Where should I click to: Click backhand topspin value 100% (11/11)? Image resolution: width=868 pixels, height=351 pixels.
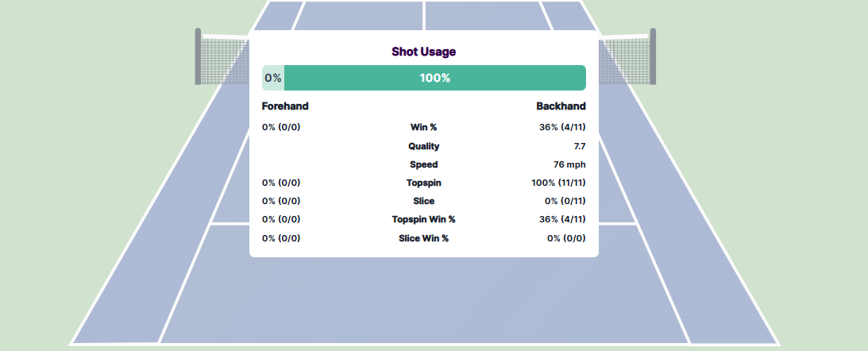pyautogui.click(x=558, y=183)
